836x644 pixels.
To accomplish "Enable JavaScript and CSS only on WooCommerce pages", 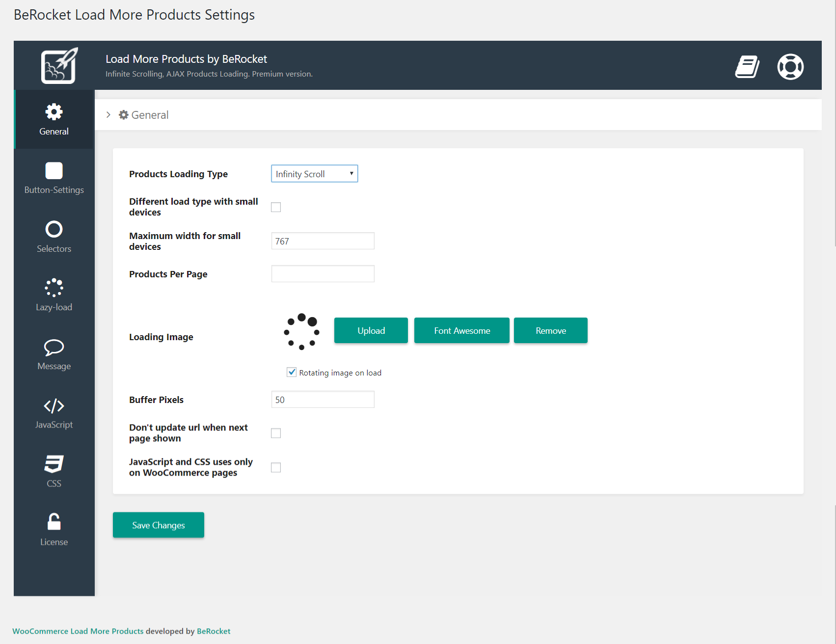I will coord(276,467).
